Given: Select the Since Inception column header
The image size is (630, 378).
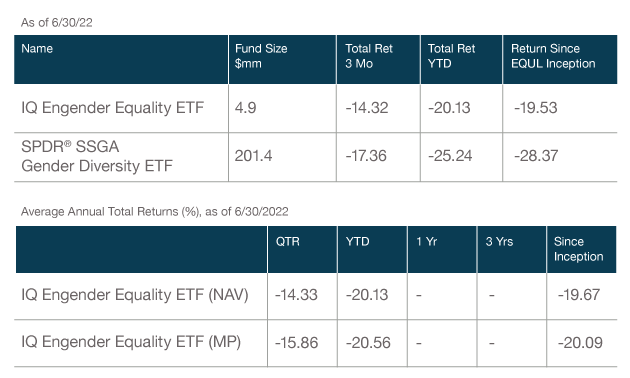Looking at the screenshot, I should coord(581,249).
